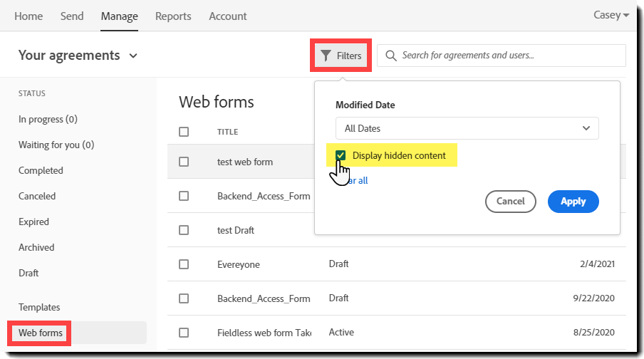The width and height of the screenshot is (644, 359).
Task: Expand the Your agreements chevron
Action: [x=133, y=56]
